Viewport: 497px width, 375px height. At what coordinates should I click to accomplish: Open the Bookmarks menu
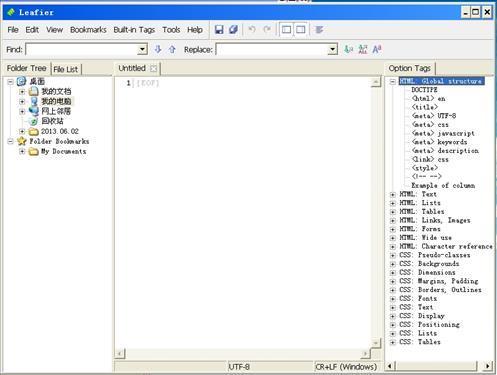click(88, 30)
